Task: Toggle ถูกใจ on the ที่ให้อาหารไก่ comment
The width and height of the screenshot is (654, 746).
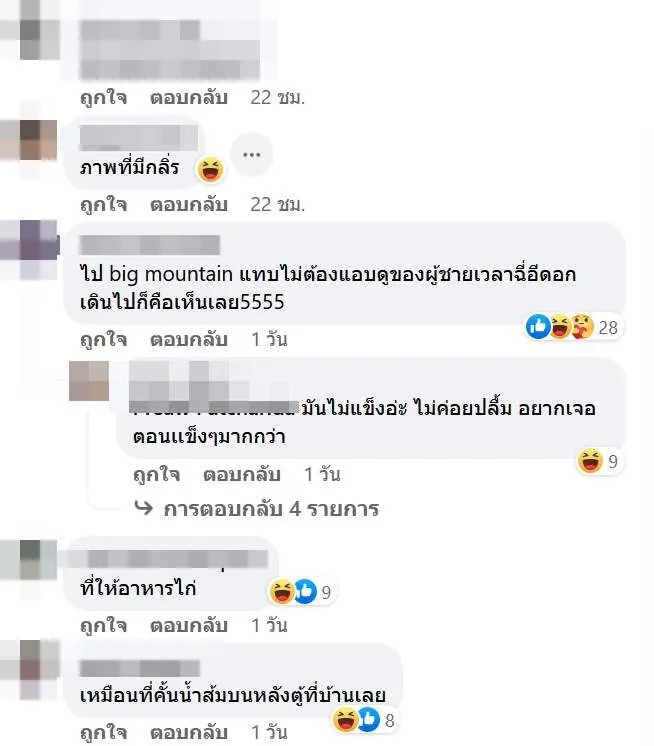Action: (103, 625)
